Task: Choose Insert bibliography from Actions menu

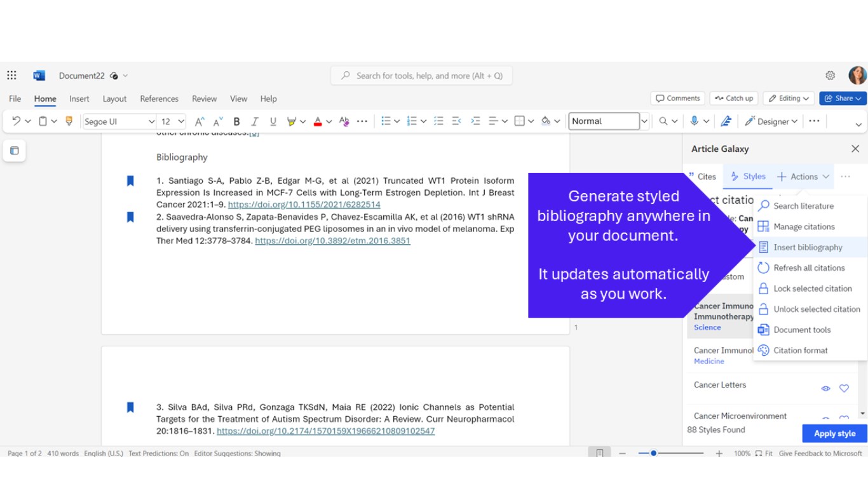Action: [810, 247]
